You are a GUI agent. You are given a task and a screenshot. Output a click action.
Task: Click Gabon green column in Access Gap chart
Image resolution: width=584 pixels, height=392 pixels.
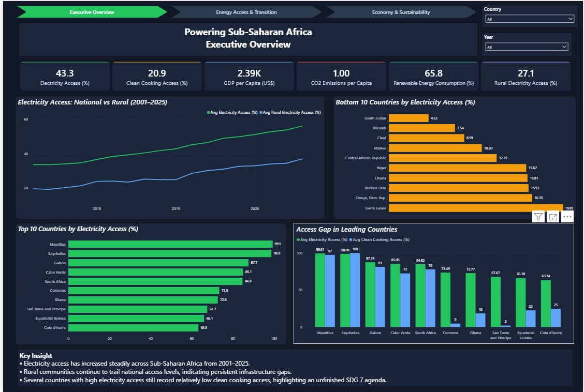370,295
